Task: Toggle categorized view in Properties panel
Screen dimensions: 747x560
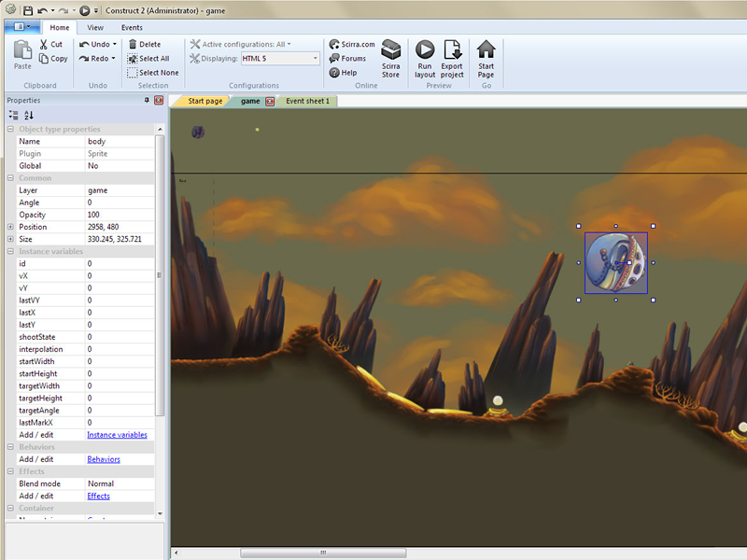Action: [13, 115]
